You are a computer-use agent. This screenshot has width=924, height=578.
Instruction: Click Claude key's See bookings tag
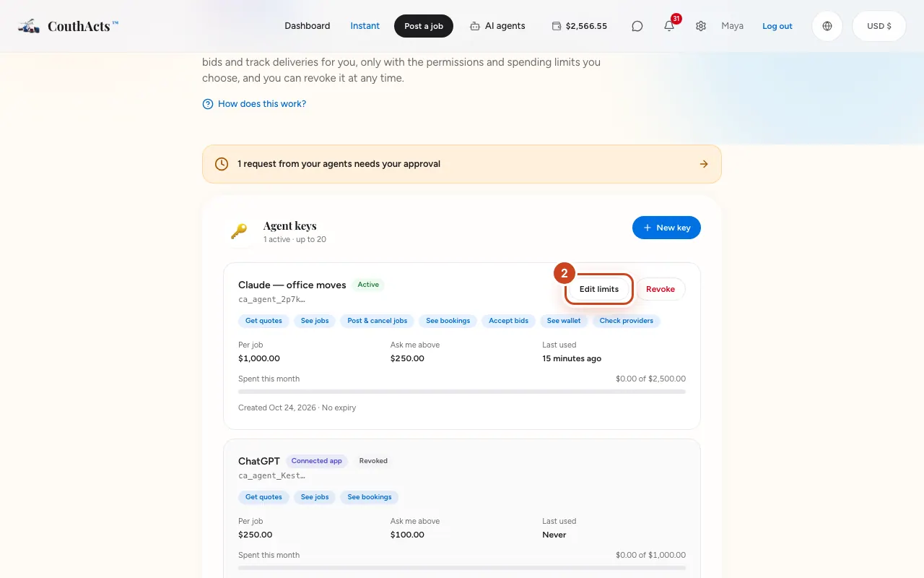[x=448, y=321]
